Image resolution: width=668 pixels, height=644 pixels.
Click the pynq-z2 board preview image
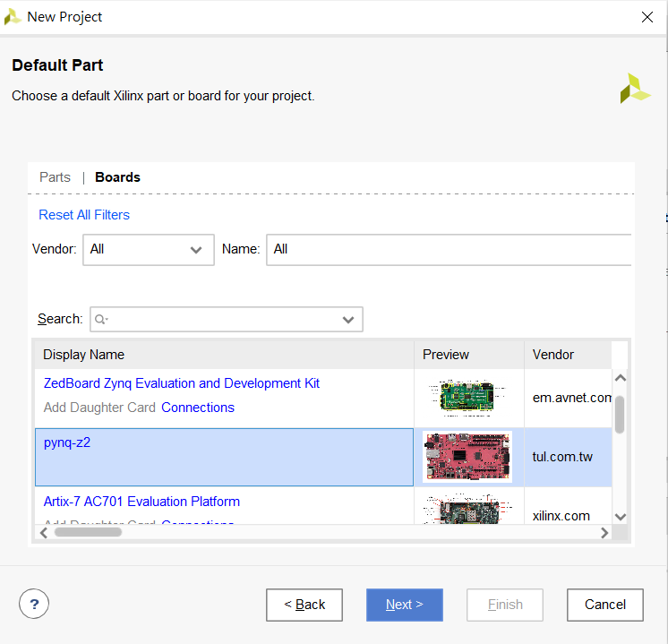pos(467,457)
